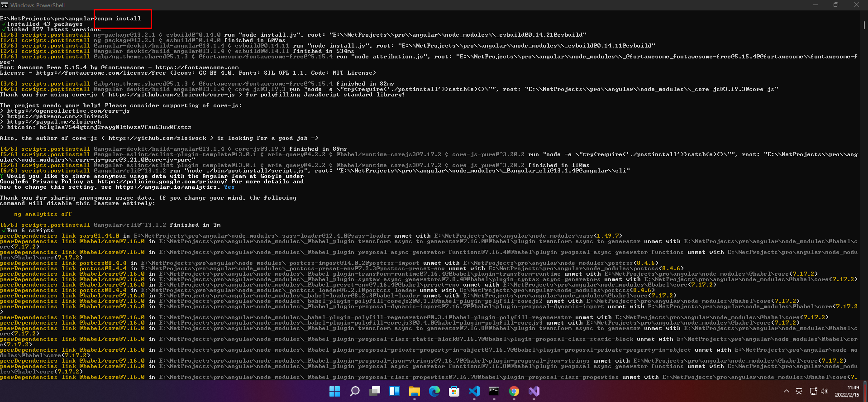Switch to Visual Studio in taskbar

[x=534, y=391]
